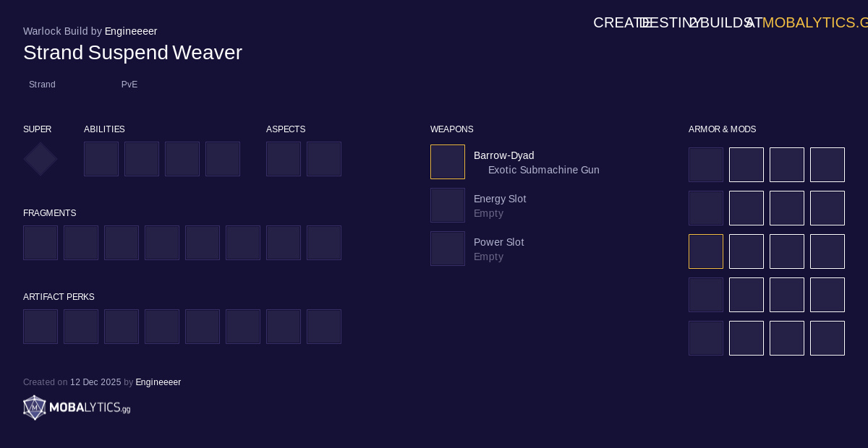Open the first Aspects slot
This screenshot has height=448, width=868.
pos(284,159)
